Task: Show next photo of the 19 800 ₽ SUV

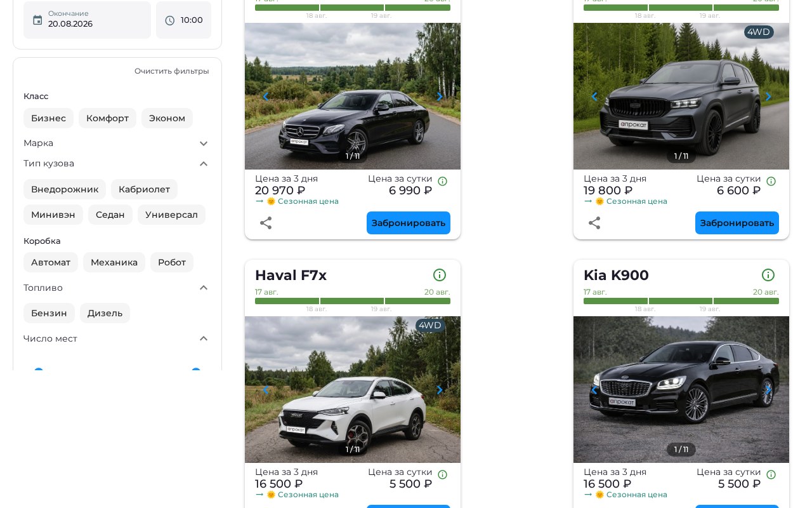Action: click(768, 97)
